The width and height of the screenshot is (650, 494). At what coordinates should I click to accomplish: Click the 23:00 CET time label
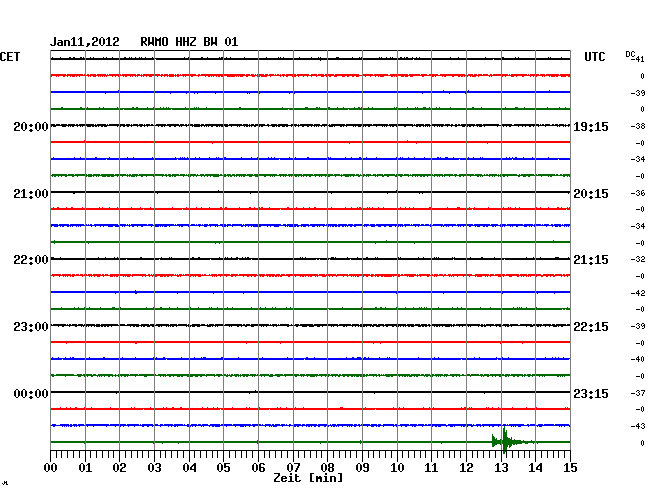pyautogui.click(x=31, y=327)
